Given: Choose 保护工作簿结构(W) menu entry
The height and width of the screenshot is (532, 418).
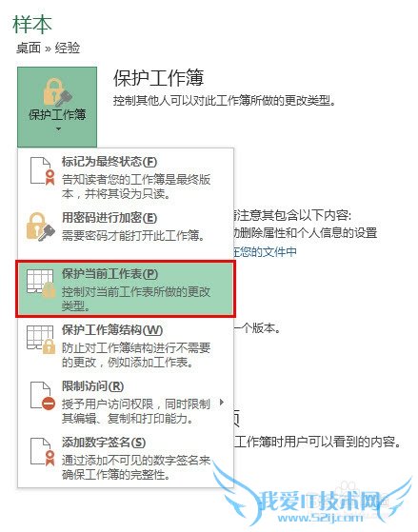Looking at the screenshot, I should (126, 345).
